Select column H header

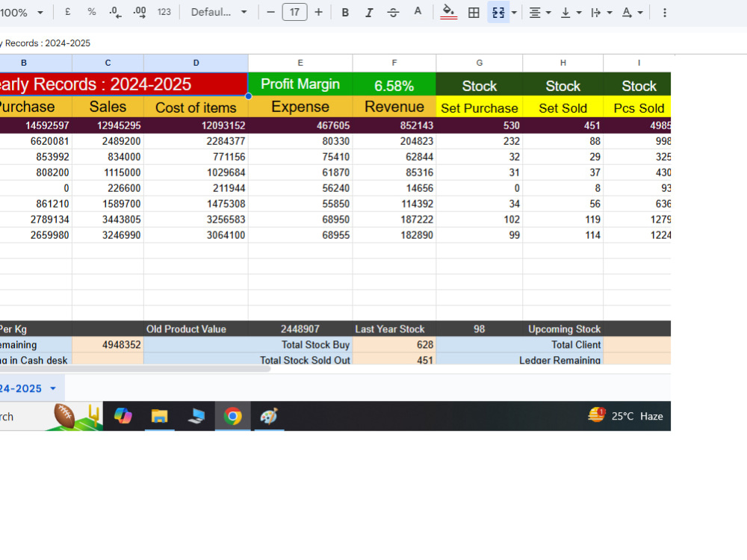coord(562,63)
